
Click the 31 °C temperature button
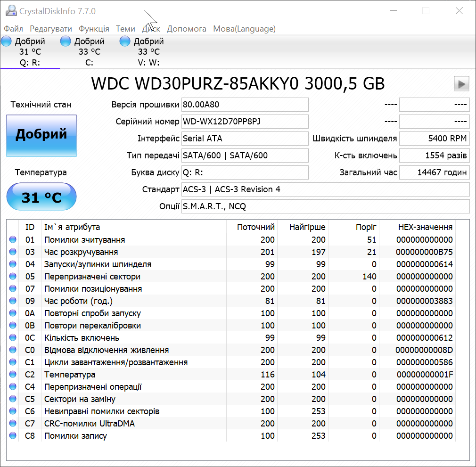click(41, 197)
